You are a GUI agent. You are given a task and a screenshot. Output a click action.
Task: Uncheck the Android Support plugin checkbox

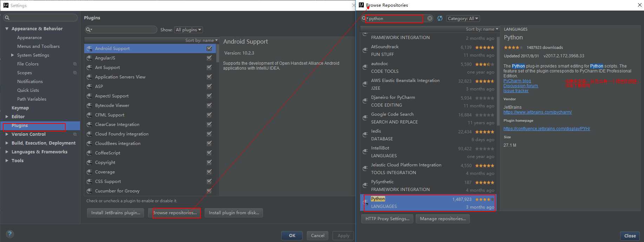tap(209, 49)
